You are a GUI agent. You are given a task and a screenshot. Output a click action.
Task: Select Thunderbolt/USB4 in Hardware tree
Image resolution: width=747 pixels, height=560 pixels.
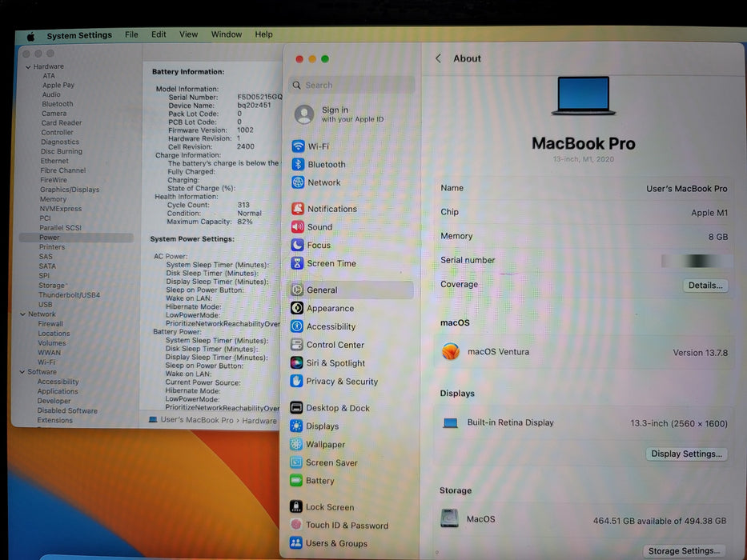coord(69,294)
